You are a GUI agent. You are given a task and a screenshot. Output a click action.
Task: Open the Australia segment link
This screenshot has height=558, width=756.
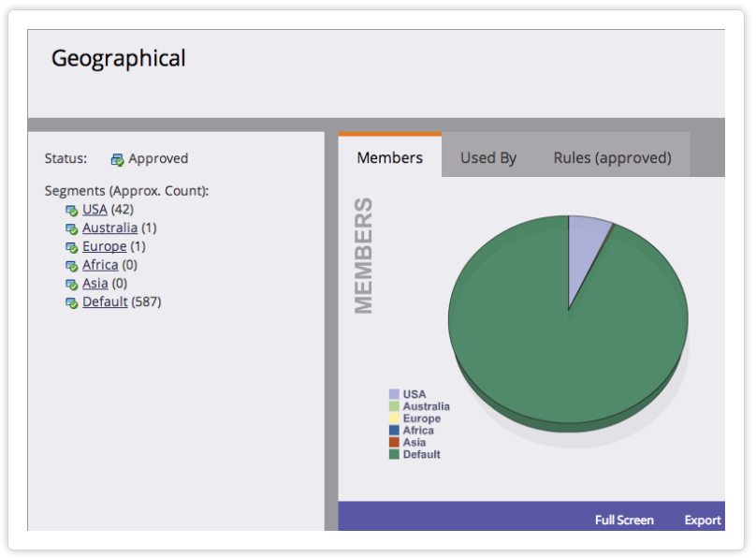point(109,228)
